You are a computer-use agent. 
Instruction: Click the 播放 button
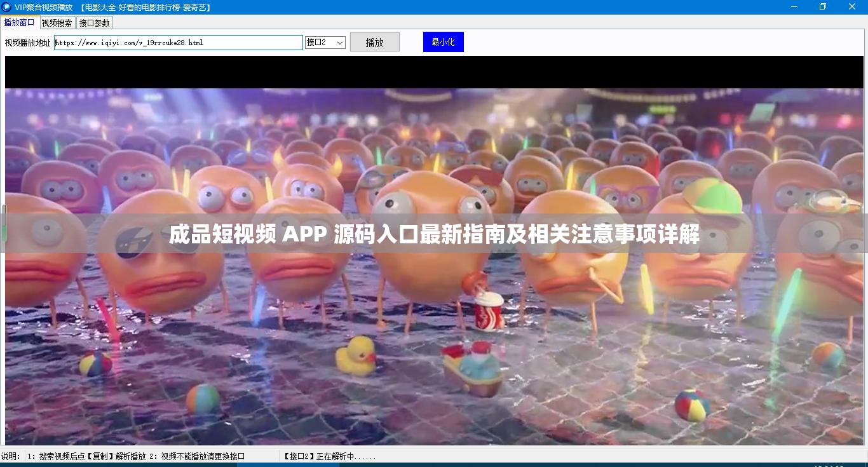pyautogui.click(x=375, y=43)
